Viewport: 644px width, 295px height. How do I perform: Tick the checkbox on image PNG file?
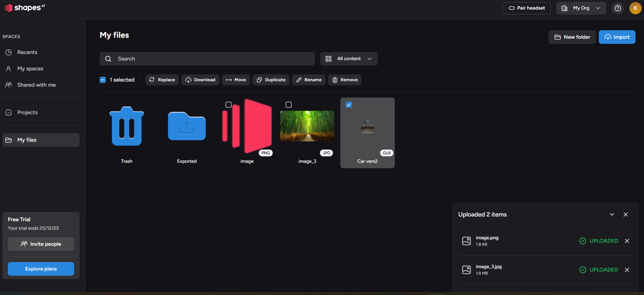228,105
